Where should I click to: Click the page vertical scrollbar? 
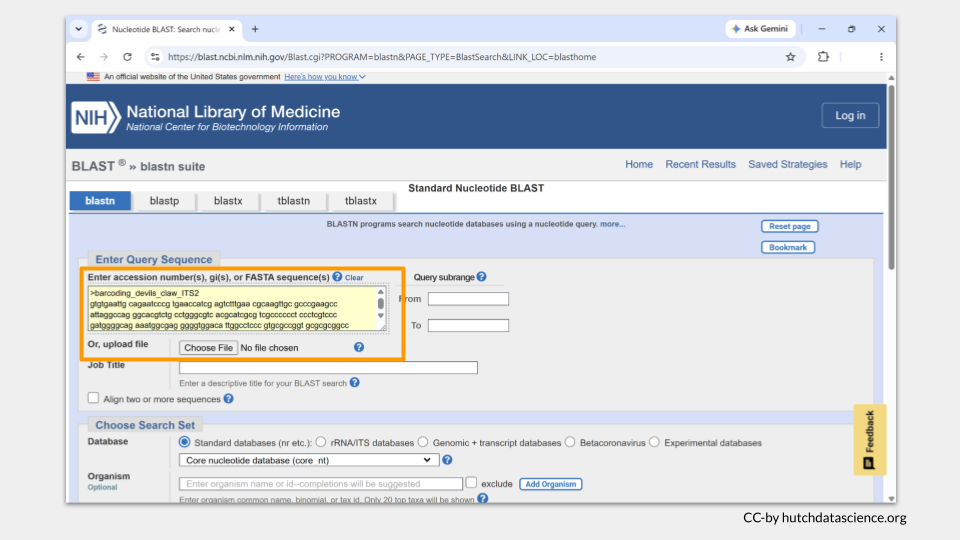point(891,178)
